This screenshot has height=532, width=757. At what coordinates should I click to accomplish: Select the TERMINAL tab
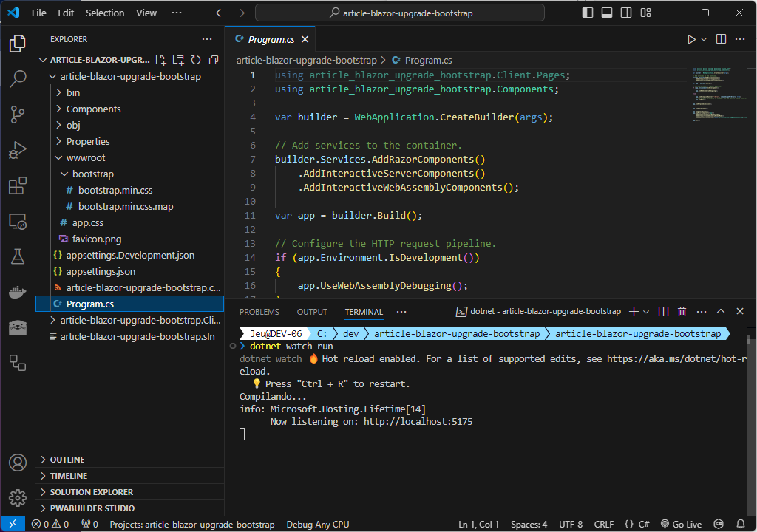click(x=364, y=312)
